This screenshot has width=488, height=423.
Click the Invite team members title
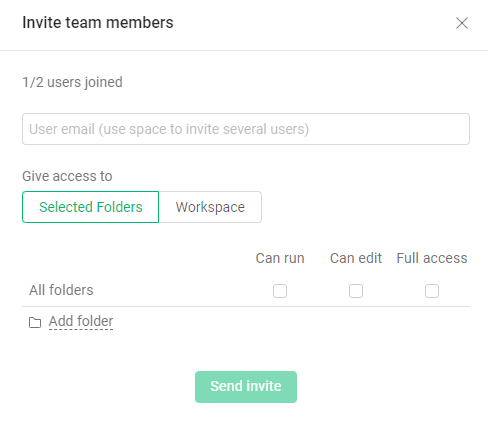98,23
